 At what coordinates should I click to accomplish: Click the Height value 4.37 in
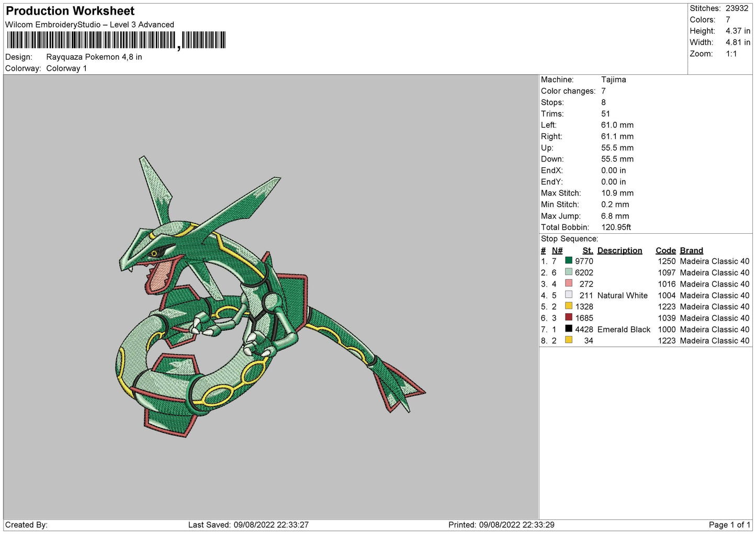pyautogui.click(x=738, y=31)
